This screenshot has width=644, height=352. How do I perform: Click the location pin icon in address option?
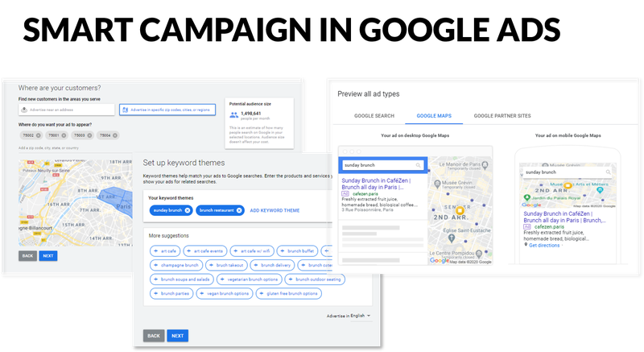click(x=24, y=110)
